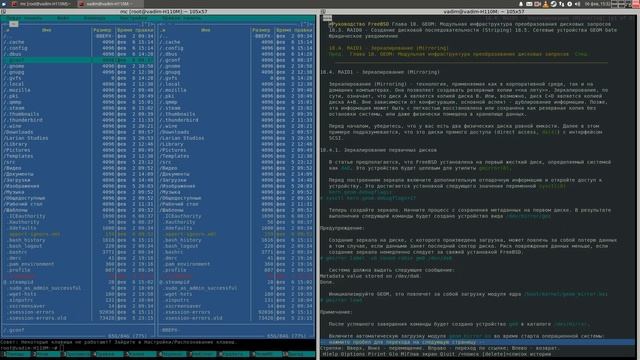Sort left panel by the Размер column header
640x360 pixels.
coord(102,30)
